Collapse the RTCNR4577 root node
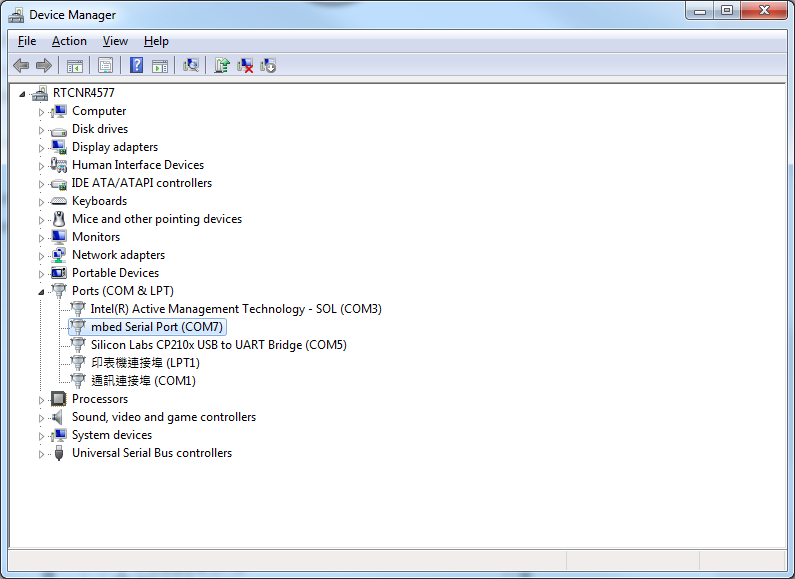This screenshot has width=795, height=579. pos(22,94)
